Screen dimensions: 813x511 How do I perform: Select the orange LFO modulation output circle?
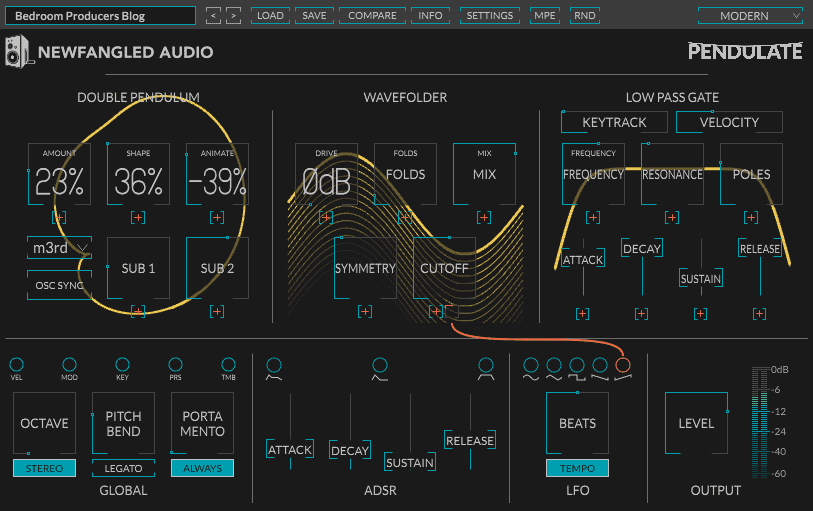[624, 366]
